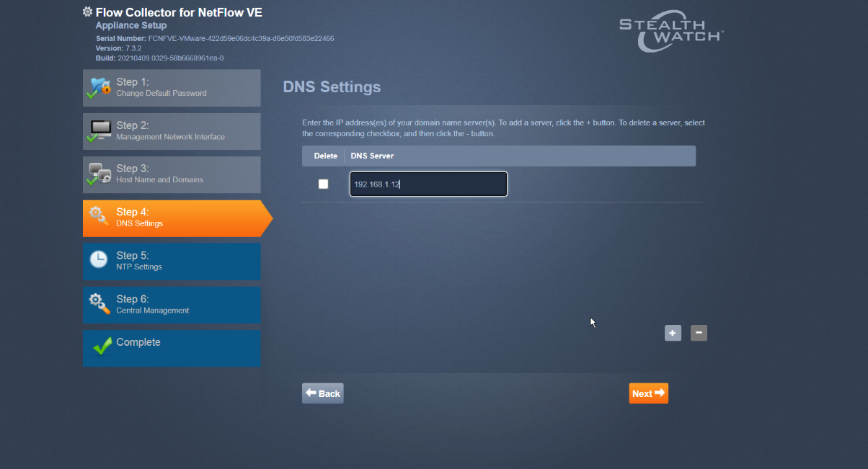Click the DNS Server column header
Viewport: 868px width, 469px height.
[372, 156]
